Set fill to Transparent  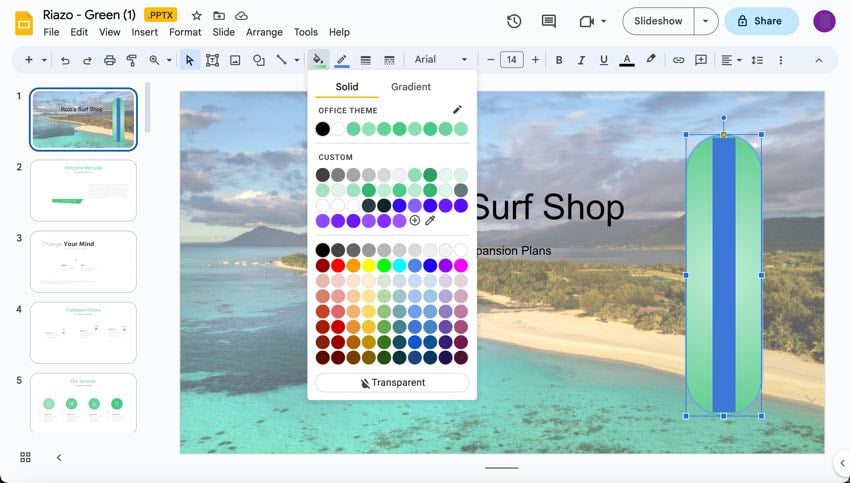[x=392, y=382]
